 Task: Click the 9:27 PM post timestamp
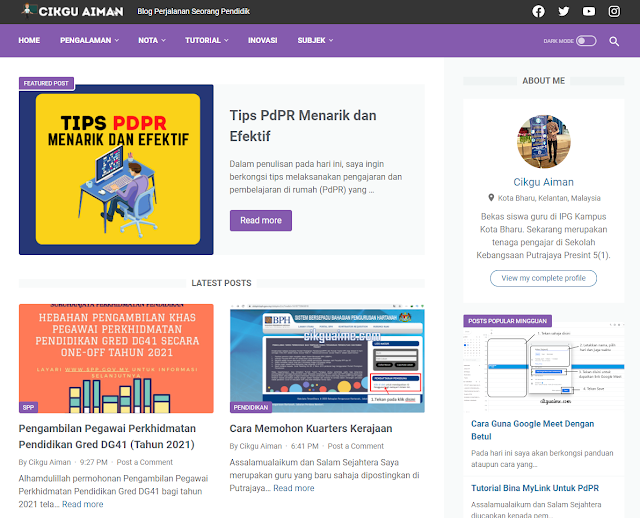(x=93, y=462)
